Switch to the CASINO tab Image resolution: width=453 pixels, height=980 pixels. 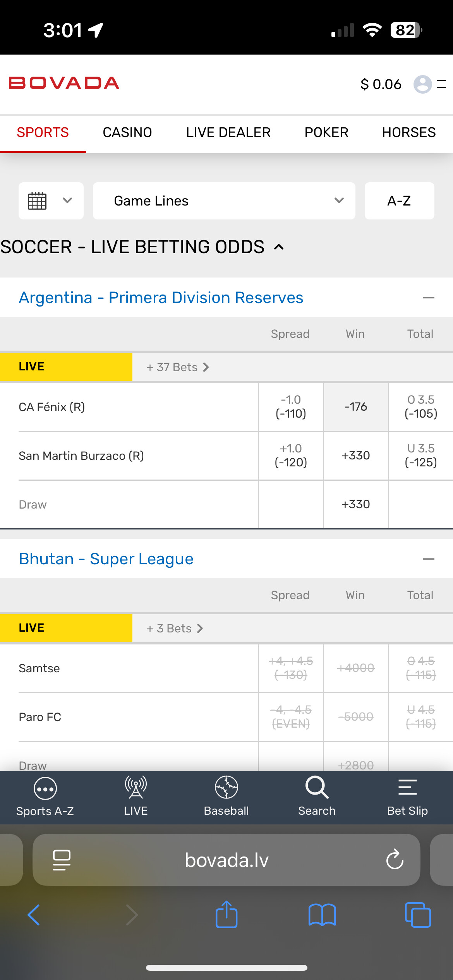[x=127, y=132]
